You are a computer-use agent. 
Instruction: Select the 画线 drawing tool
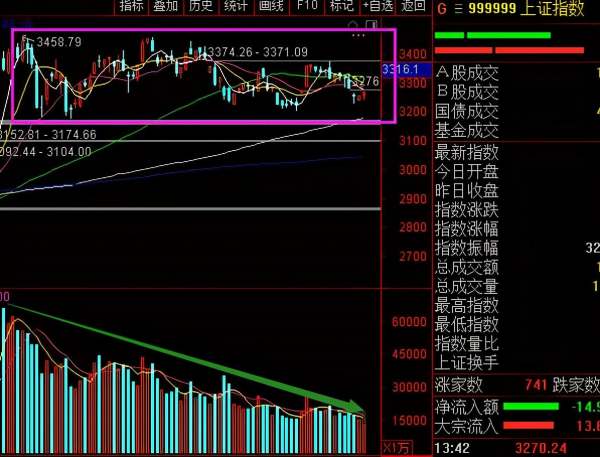[271, 7]
